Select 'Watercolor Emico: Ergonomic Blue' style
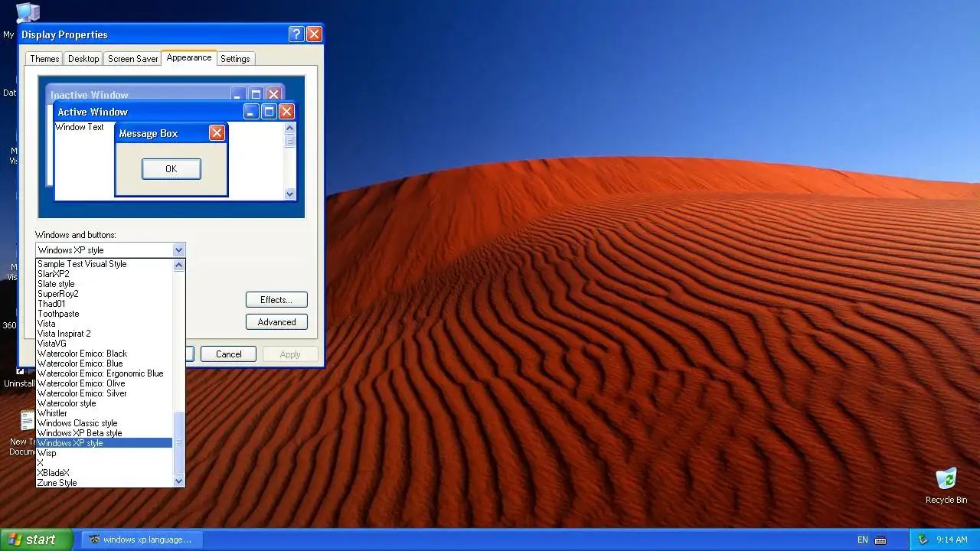 click(x=104, y=373)
